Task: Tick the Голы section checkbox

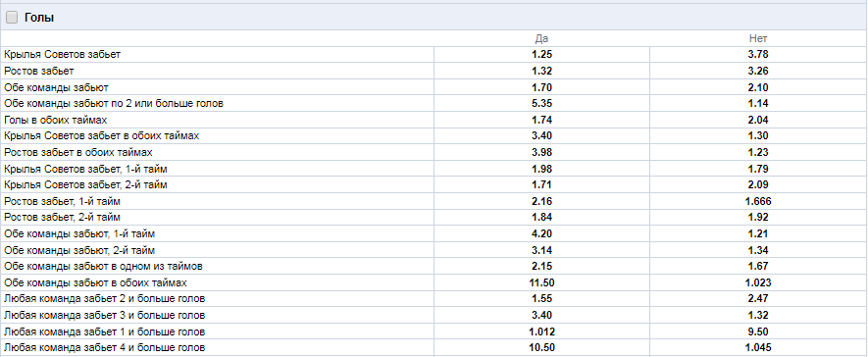Action: tap(12, 18)
